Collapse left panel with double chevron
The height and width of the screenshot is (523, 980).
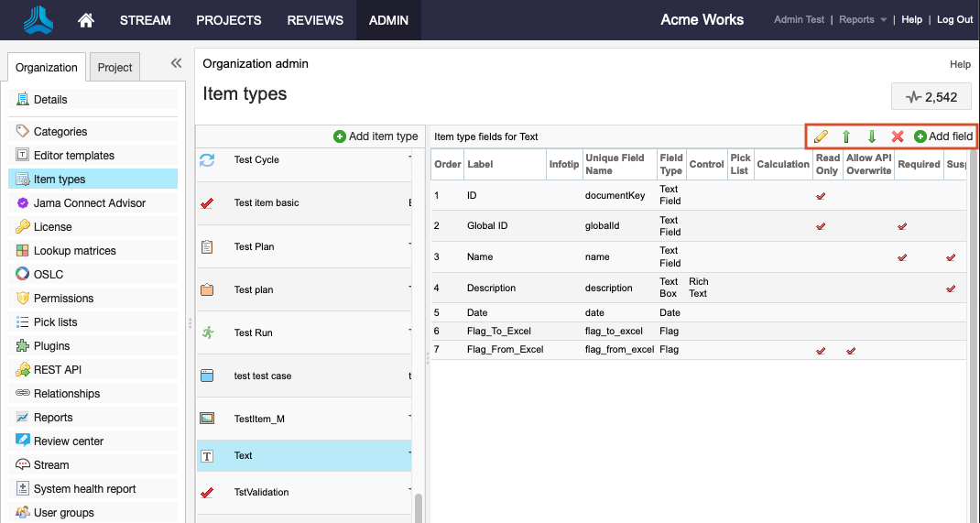[176, 63]
